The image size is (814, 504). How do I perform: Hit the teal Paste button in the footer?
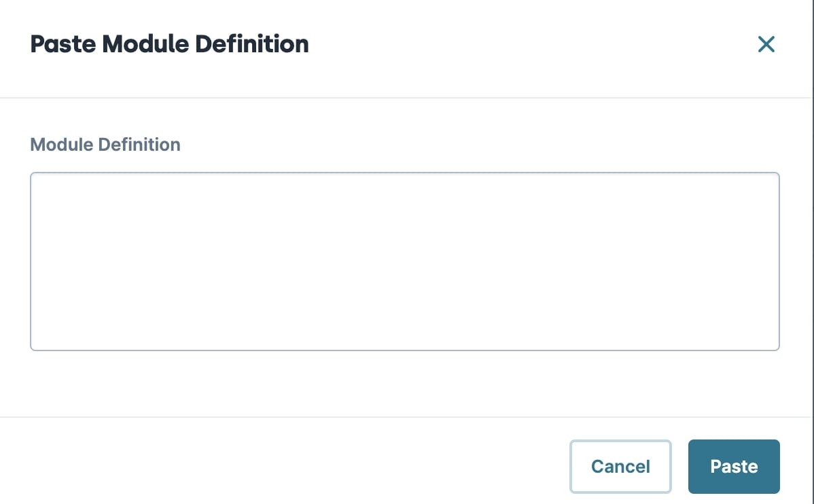tap(734, 466)
